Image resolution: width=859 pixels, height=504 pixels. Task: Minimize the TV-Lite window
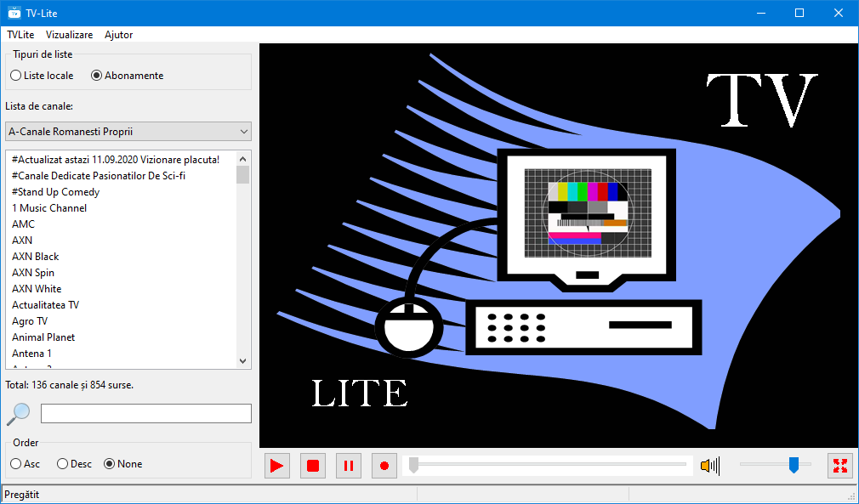pyautogui.click(x=761, y=13)
